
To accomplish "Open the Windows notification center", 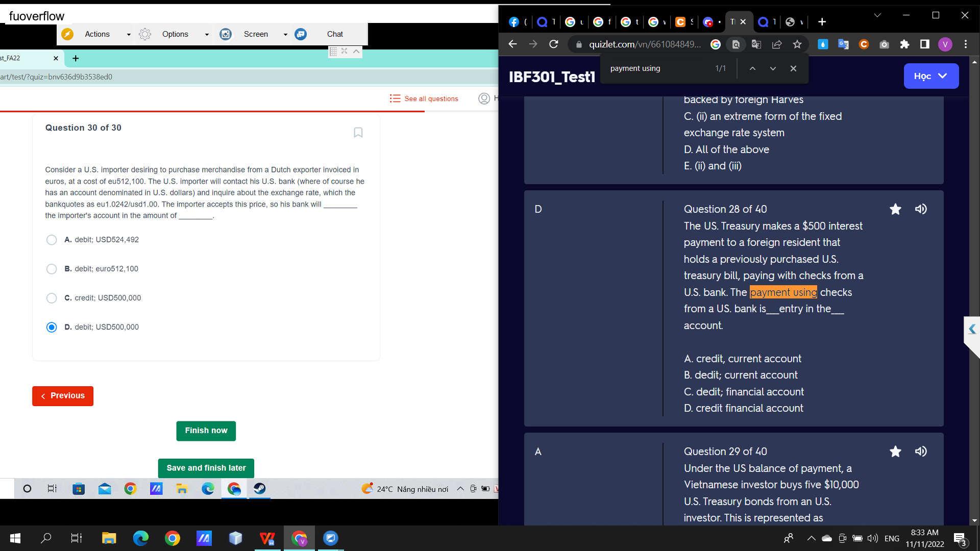I will [960, 539].
